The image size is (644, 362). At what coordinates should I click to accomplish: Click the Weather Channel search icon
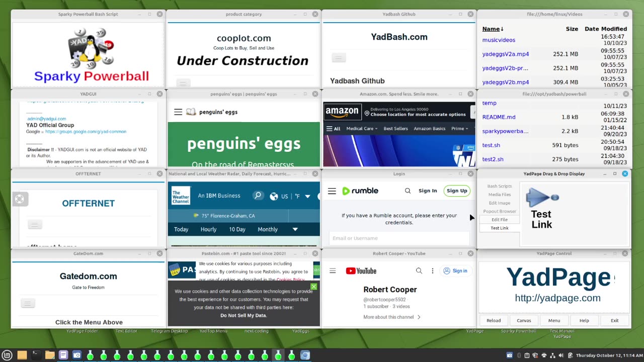[258, 196]
